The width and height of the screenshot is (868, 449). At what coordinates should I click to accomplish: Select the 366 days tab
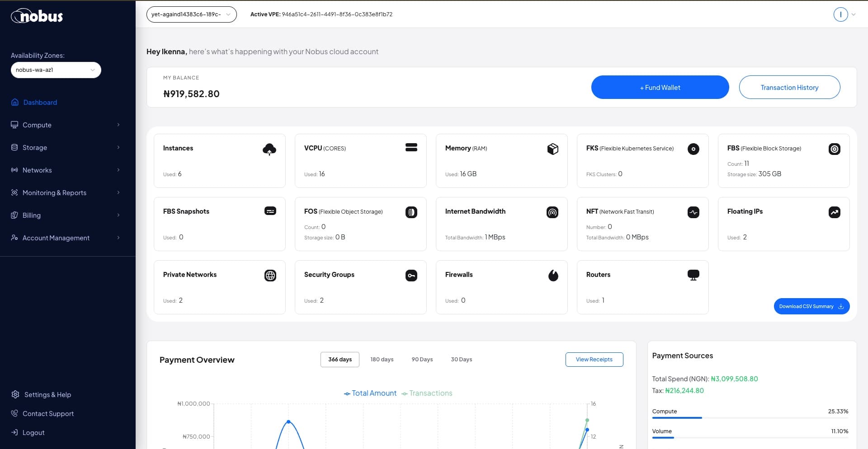coord(340,360)
